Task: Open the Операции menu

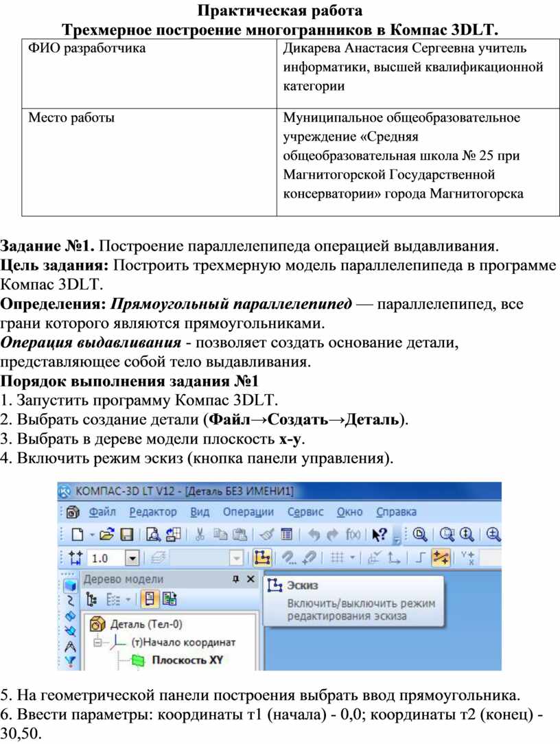Action: (x=248, y=512)
